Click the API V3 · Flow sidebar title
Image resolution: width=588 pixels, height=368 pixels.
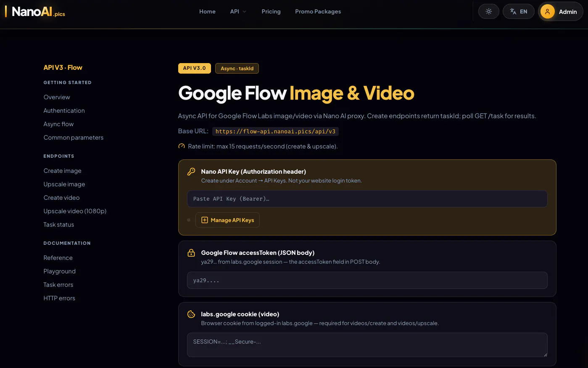[x=63, y=67]
